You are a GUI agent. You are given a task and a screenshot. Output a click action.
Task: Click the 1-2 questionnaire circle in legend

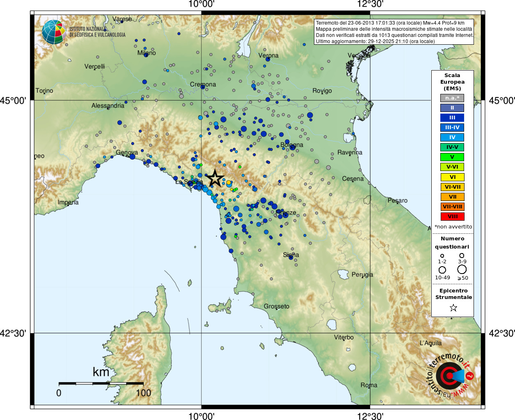click(442, 256)
